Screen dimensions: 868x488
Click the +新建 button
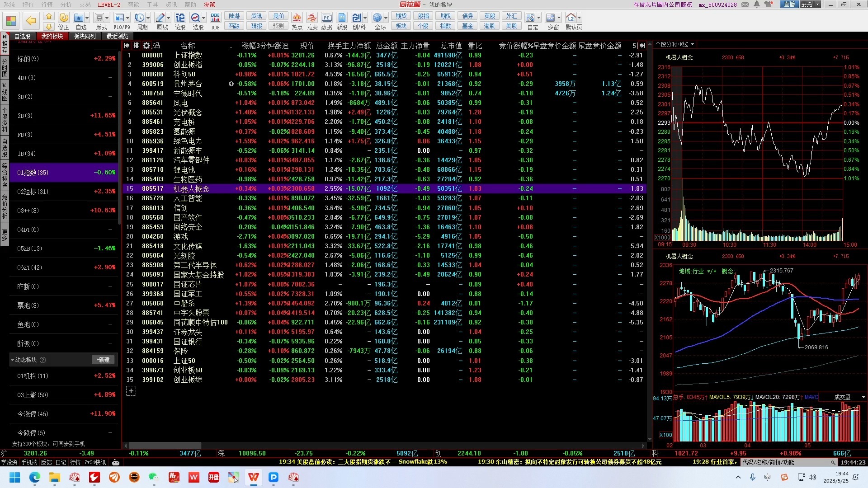pos(103,360)
